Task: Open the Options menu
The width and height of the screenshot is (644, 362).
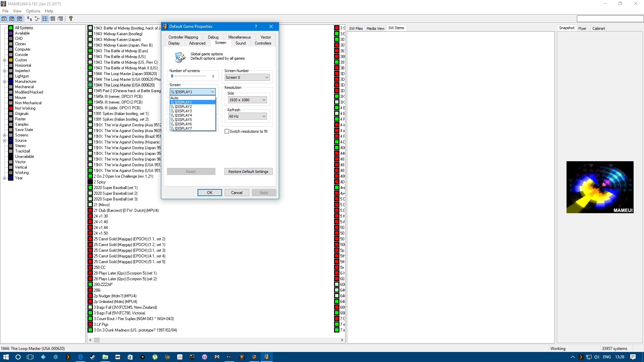Action: (x=33, y=11)
